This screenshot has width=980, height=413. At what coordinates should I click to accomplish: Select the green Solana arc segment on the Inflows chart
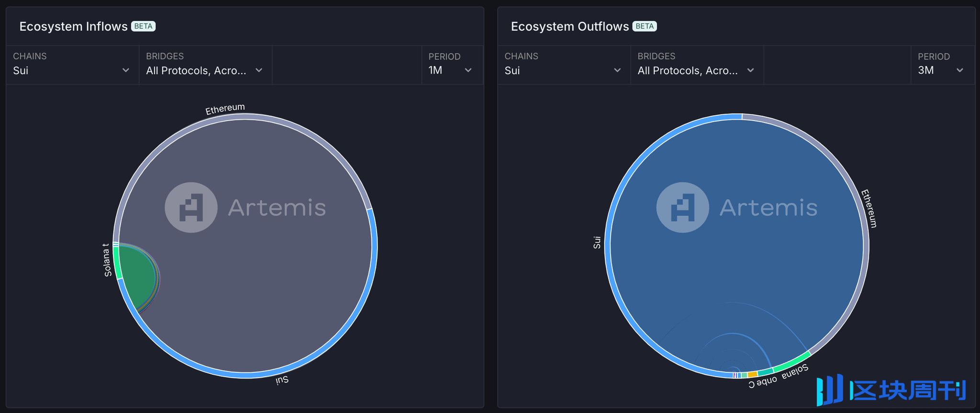tap(116, 263)
